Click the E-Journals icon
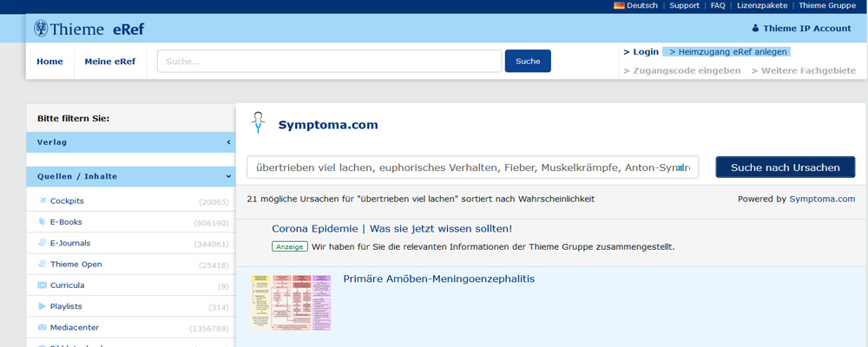 tap(43, 243)
